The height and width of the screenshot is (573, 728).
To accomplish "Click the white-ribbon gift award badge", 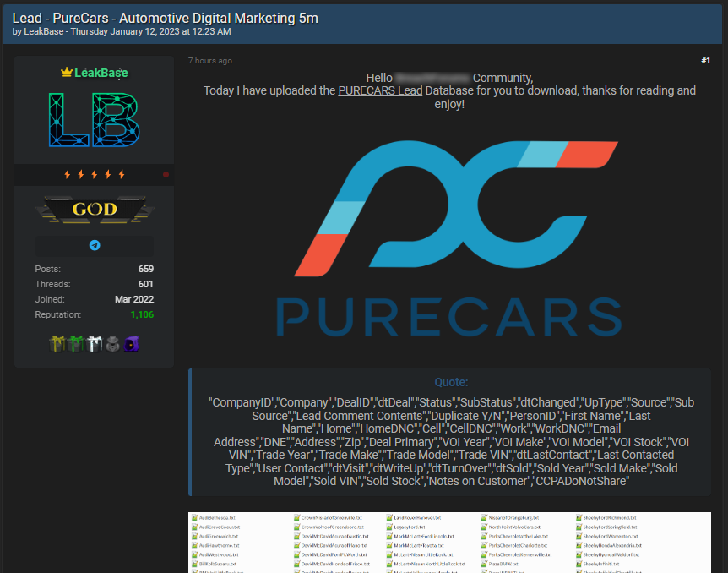I will [94, 344].
